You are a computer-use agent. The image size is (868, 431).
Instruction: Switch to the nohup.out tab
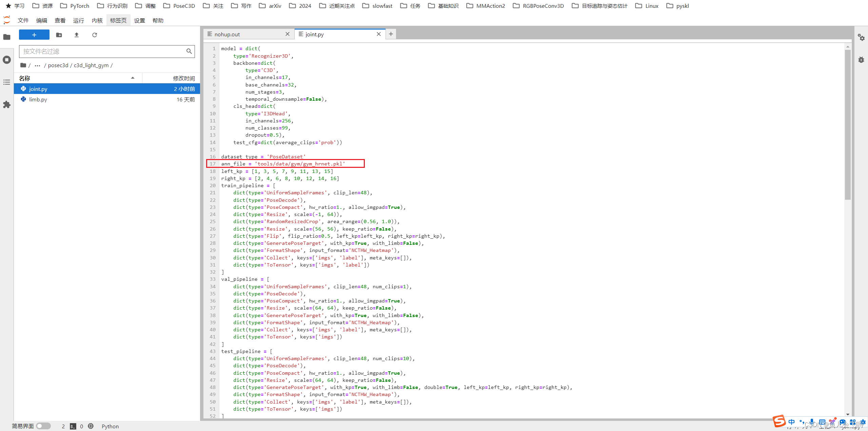227,34
